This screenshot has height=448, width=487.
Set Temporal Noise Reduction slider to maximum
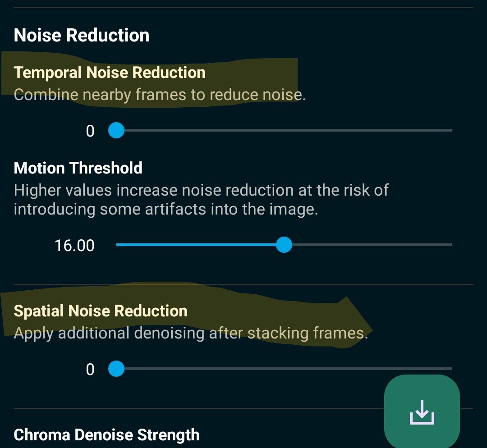click(x=450, y=131)
